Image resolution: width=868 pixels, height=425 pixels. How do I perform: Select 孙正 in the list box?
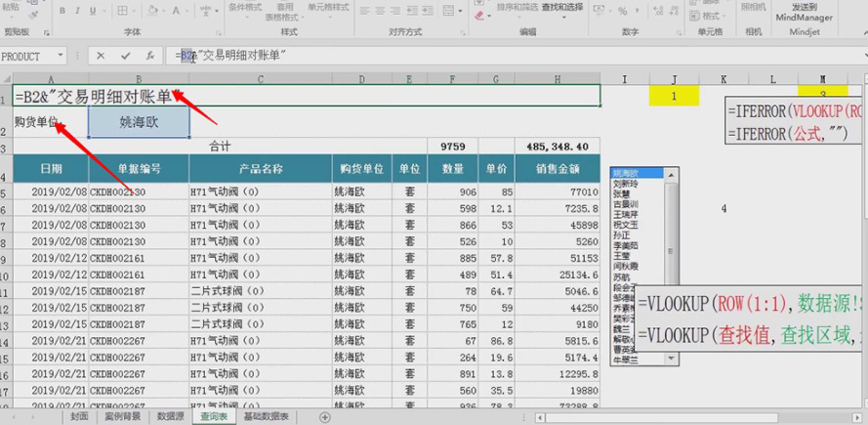[621, 234]
